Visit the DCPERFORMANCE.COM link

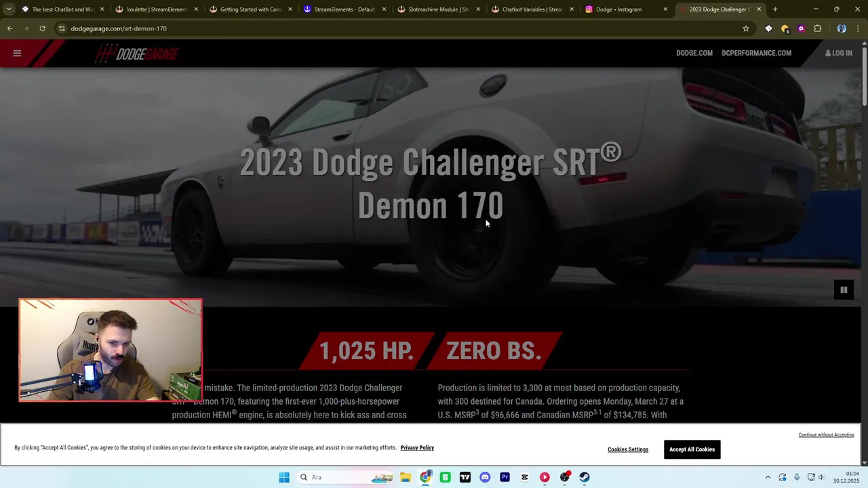[756, 53]
